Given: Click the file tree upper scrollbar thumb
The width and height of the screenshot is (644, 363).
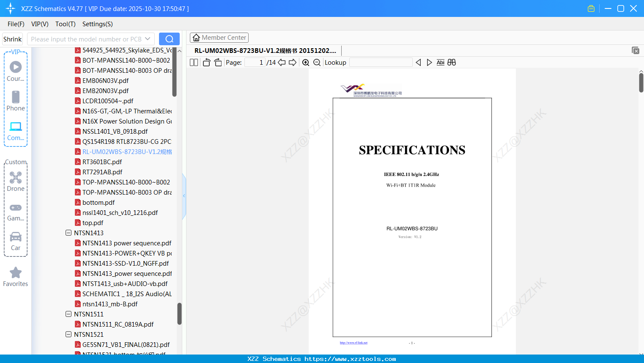Looking at the screenshot, I should pos(174,72).
